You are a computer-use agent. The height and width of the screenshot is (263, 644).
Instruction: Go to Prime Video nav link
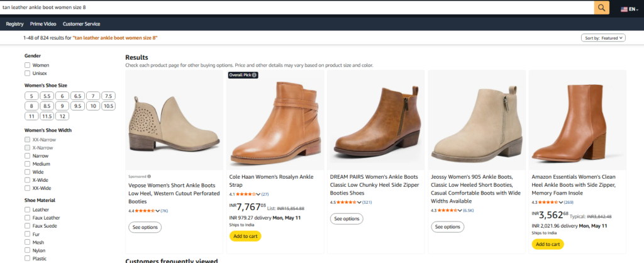43,24
